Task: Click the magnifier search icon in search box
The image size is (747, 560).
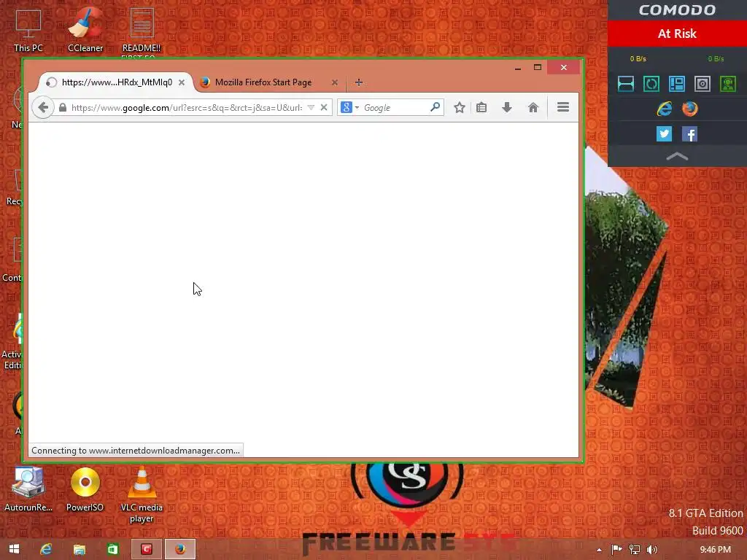Action: click(435, 107)
